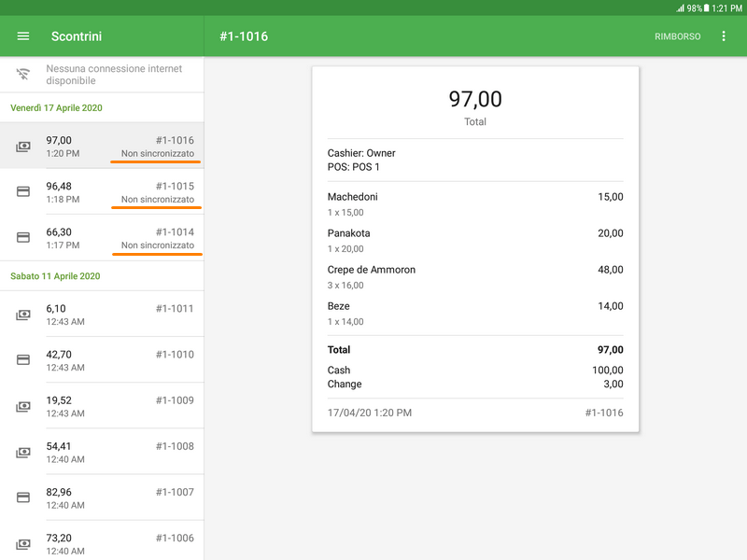Click the Crepe de Ammoron line item
This screenshot has height=560, width=747.
point(372,270)
